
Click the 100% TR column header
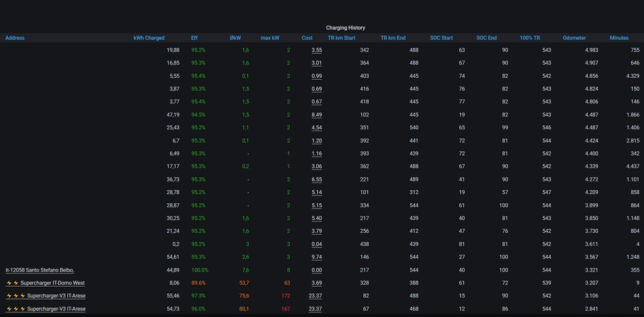coord(531,38)
